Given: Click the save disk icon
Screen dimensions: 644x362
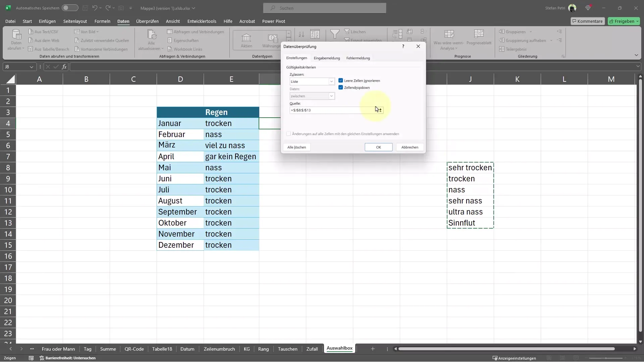Looking at the screenshot, I should point(85,8).
